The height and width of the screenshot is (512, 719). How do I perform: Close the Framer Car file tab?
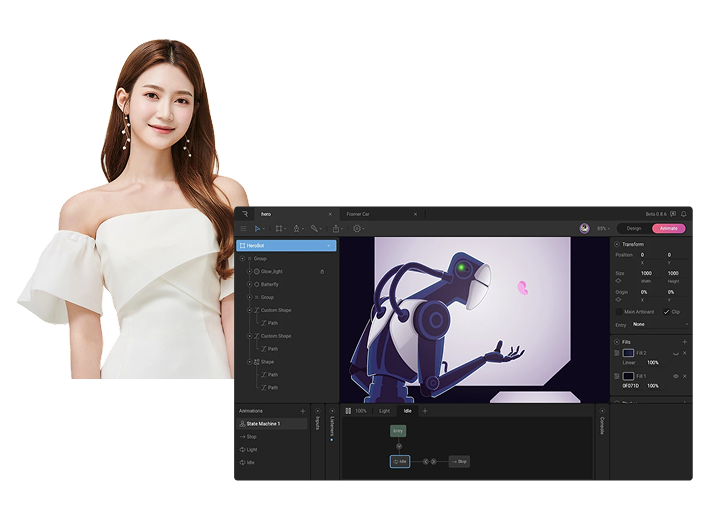coord(416,214)
